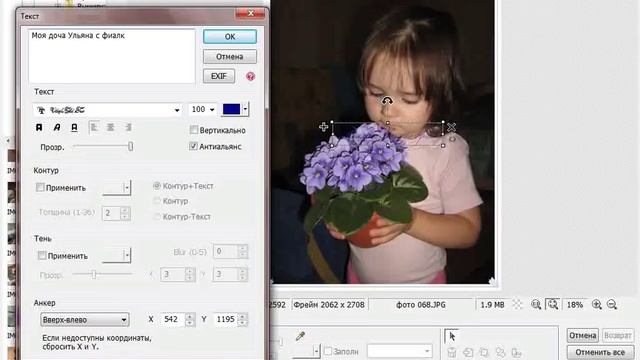The image size is (640, 360).
Task: Click the text field containing Моя доча Ульяна
Action: (x=112, y=56)
